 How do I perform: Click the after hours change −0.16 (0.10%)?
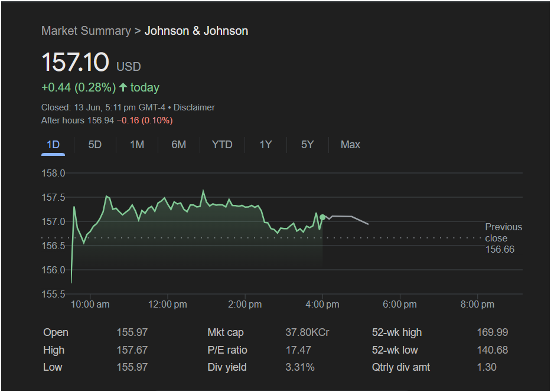[145, 120]
